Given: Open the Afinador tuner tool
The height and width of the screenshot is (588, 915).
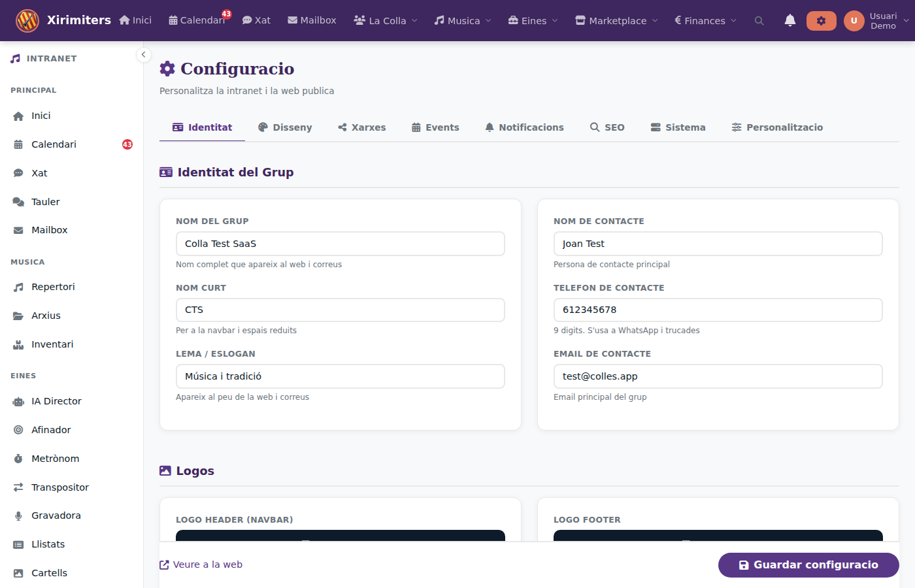Looking at the screenshot, I should (x=50, y=429).
